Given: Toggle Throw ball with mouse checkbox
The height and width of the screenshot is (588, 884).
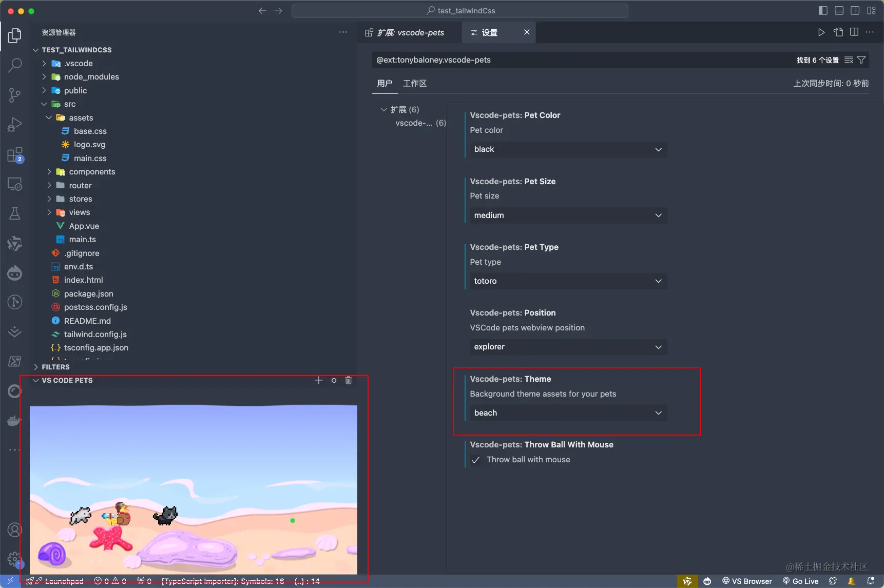Looking at the screenshot, I should (476, 460).
